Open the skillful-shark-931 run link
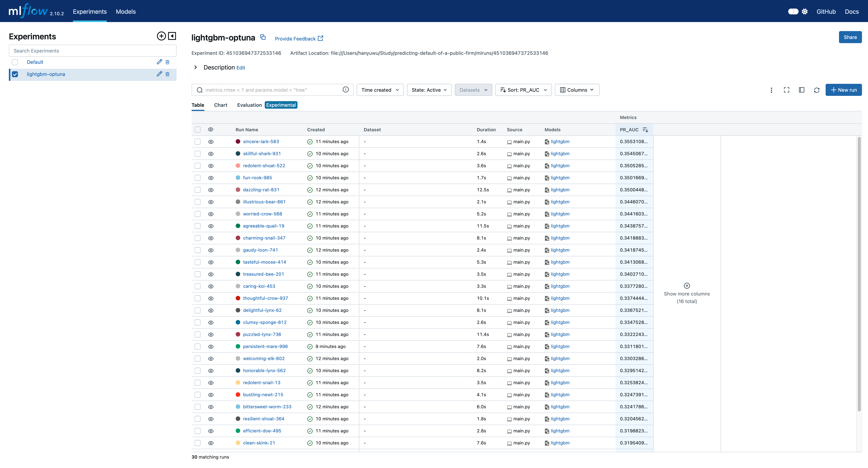This screenshot has height=468, width=868. 262,154
